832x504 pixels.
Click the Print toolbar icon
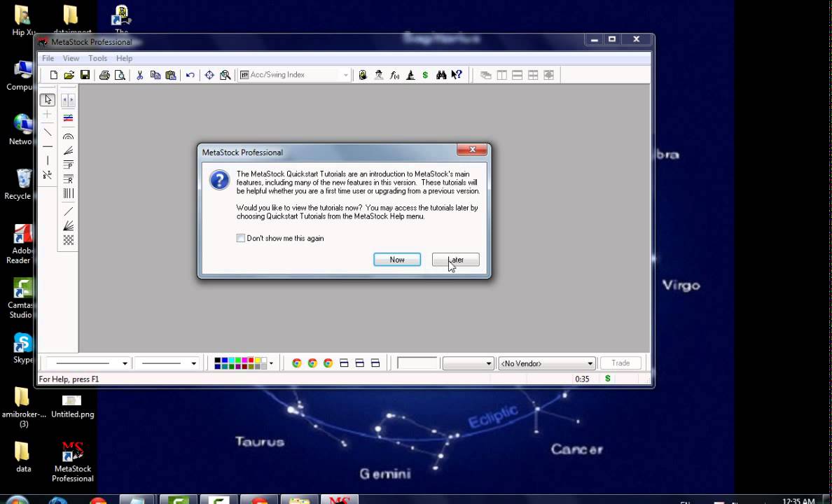click(104, 76)
